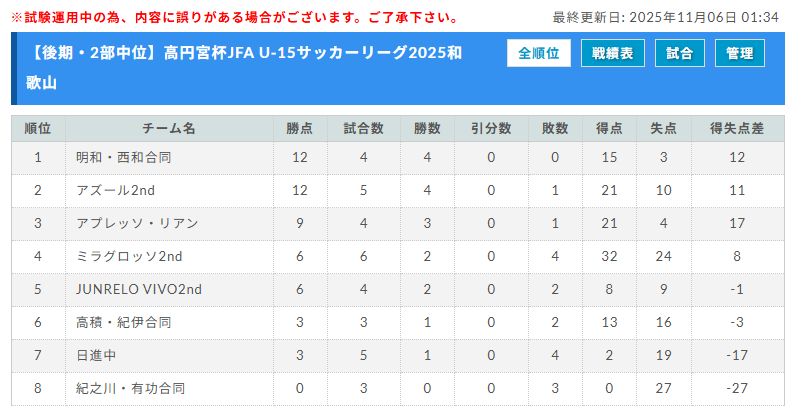Click the 引分数 column header

click(x=491, y=129)
